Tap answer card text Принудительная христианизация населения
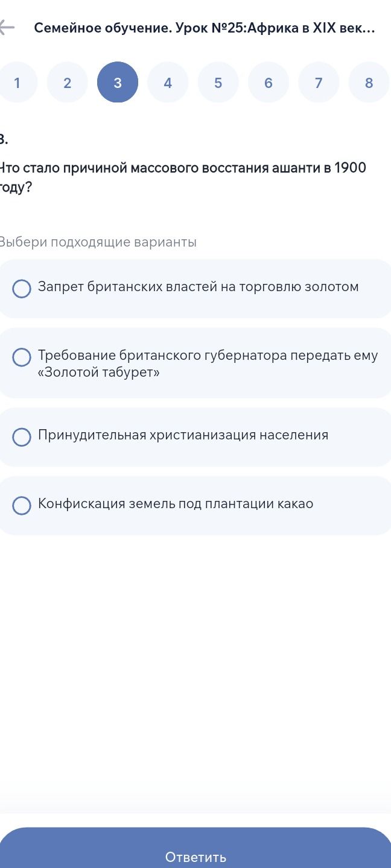391x868 pixels. pyautogui.click(x=183, y=435)
